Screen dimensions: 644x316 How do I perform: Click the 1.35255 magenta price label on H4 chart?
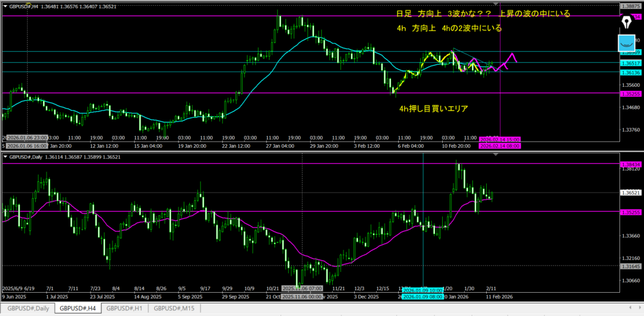630,93
